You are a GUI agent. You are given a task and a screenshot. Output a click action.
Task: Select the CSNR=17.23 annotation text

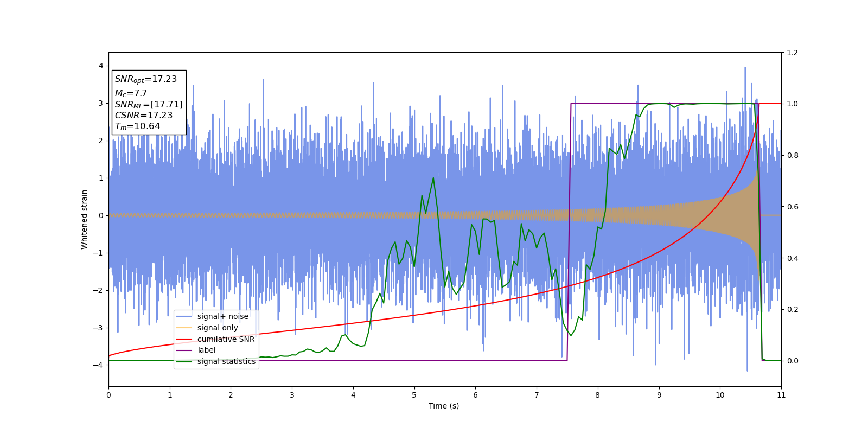[144, 116]
